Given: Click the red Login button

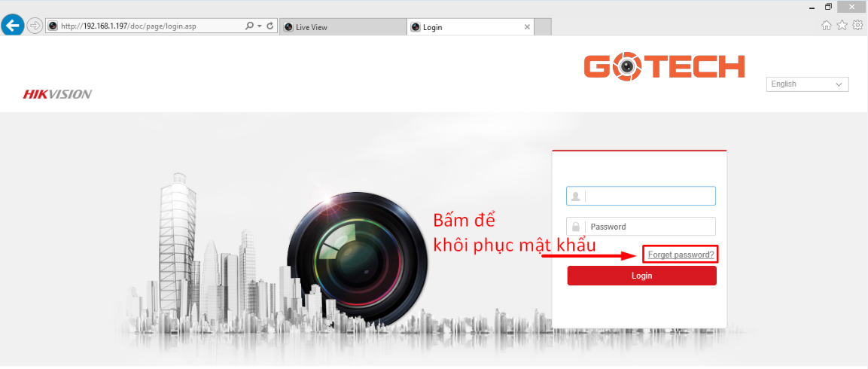Looking at the screenshot, I should pos(641,276).
